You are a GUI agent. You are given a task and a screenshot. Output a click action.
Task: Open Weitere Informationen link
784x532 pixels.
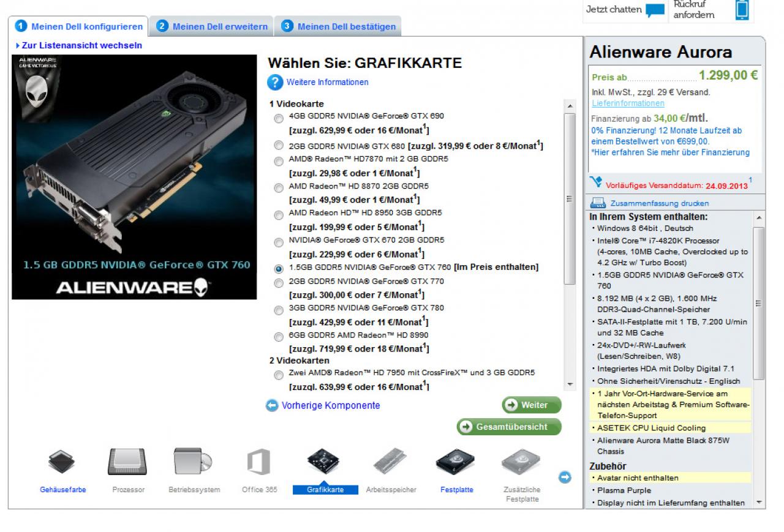[327, 82]
